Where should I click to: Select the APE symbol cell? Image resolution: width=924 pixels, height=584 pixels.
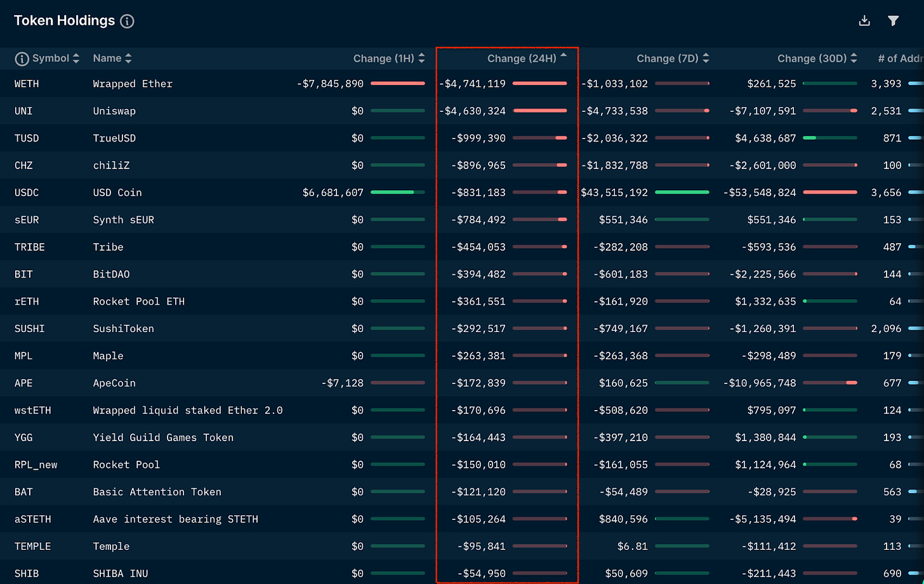23,383
